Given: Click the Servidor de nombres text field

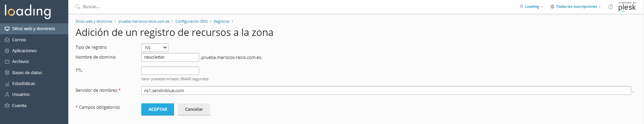Looking at the screenshot, I should pyautogui.click(x=386, y=90).
